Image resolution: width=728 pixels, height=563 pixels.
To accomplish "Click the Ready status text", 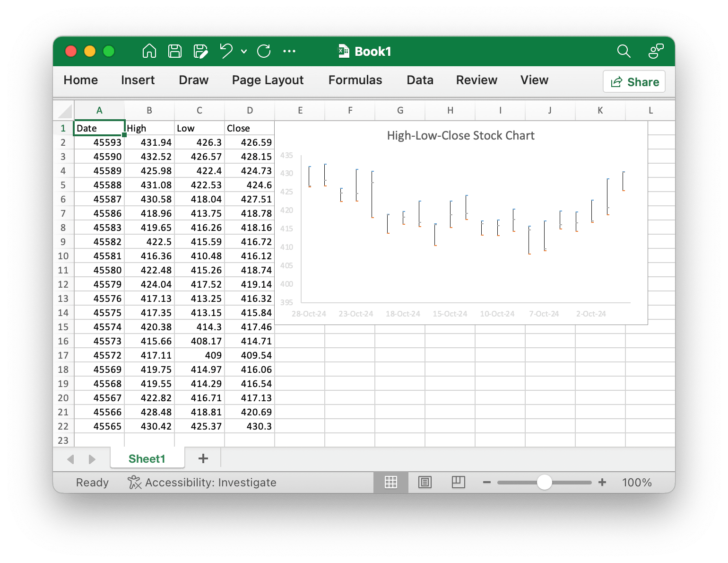I will click(92, 483).
